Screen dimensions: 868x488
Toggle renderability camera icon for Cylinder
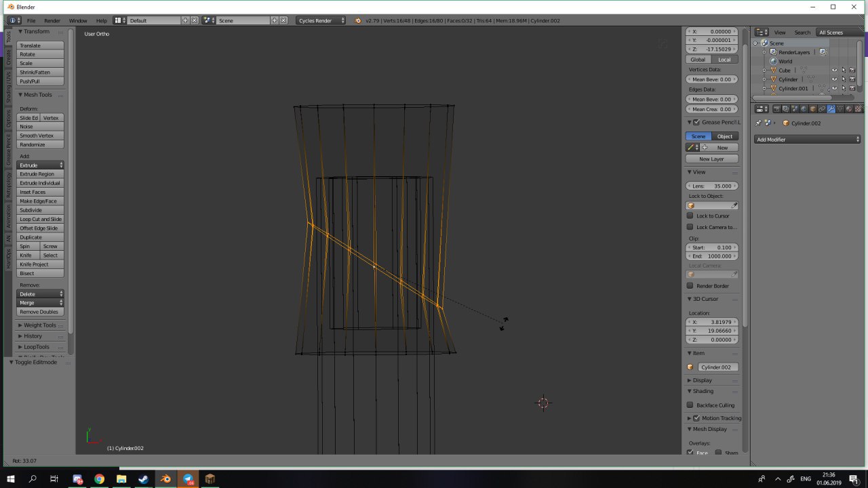[x=852, y=79]
